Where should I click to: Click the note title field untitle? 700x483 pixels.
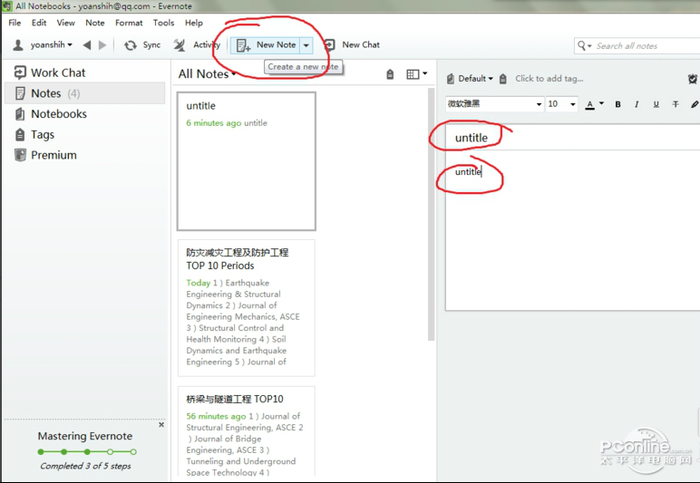(573, 137)
